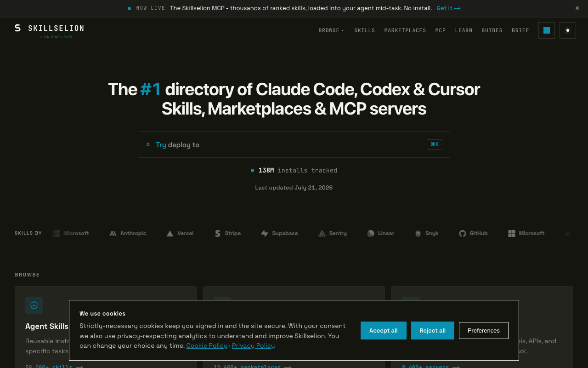Click the 'SKILLS BY' label
This screenshot has height=368, width=588.
point(28,233)
